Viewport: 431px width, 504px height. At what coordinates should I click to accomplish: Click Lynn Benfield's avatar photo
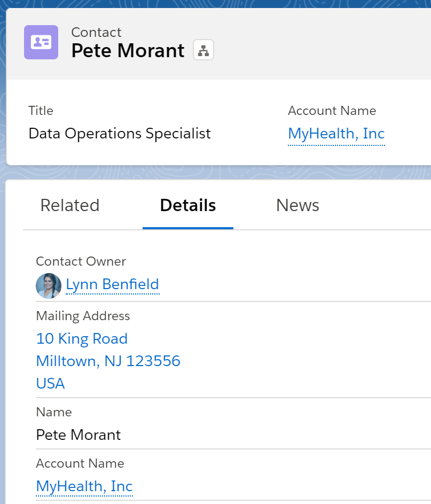(x=49, y=286)
